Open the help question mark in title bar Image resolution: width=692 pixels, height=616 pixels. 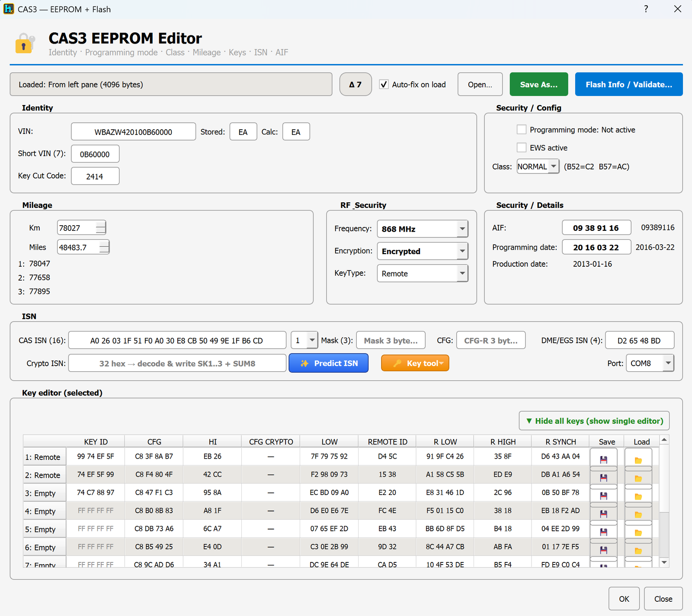pyautogui.click(x=646, y=9)
